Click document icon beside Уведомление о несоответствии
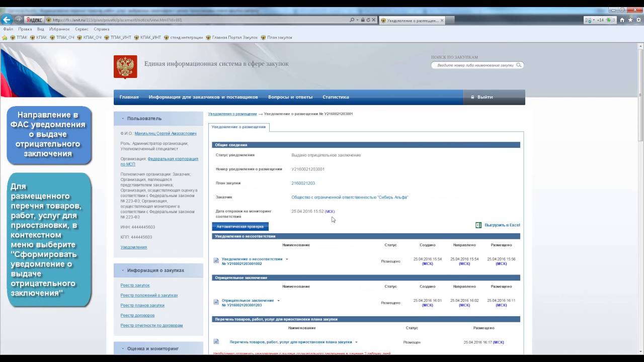This screenshot has height=362, width=644. click(216, 260)
